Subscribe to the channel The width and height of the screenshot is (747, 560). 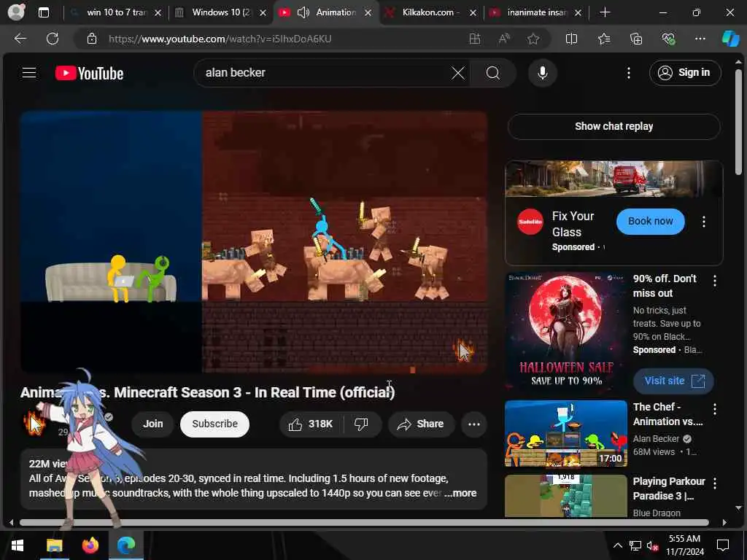pyautogui.click(x=214, y=424)
